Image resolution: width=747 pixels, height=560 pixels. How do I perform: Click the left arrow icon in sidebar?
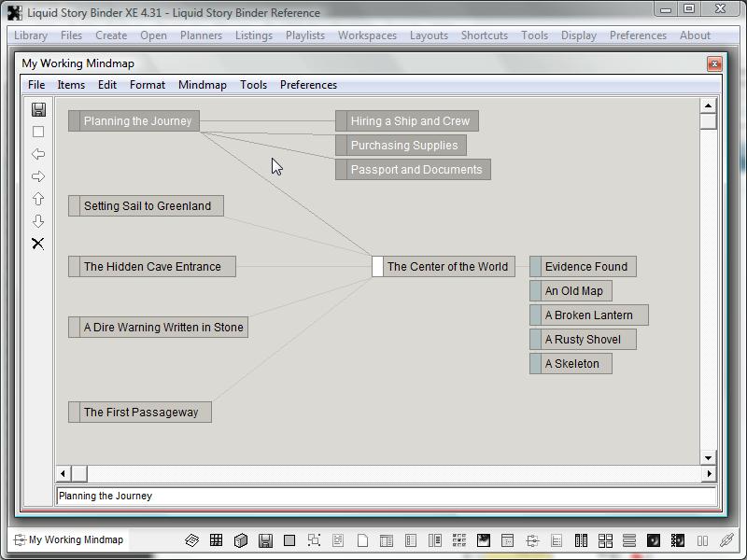[x=38, y=154]
